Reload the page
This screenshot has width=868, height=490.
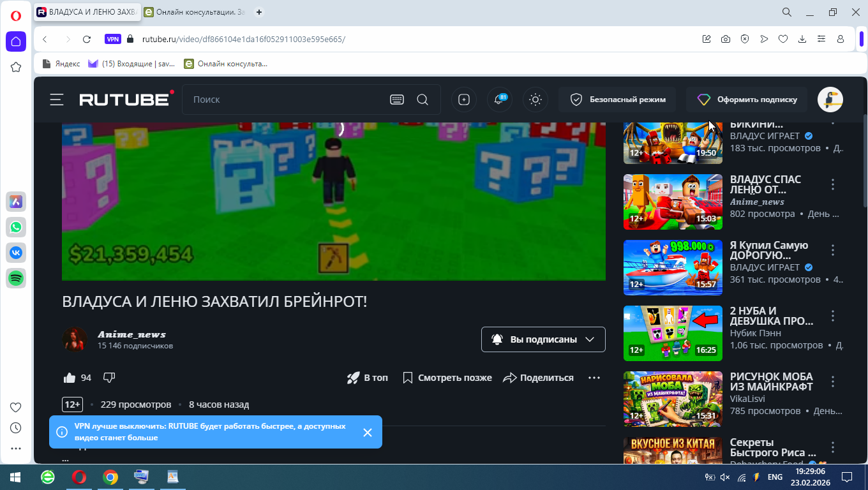[x=87, y=39]
